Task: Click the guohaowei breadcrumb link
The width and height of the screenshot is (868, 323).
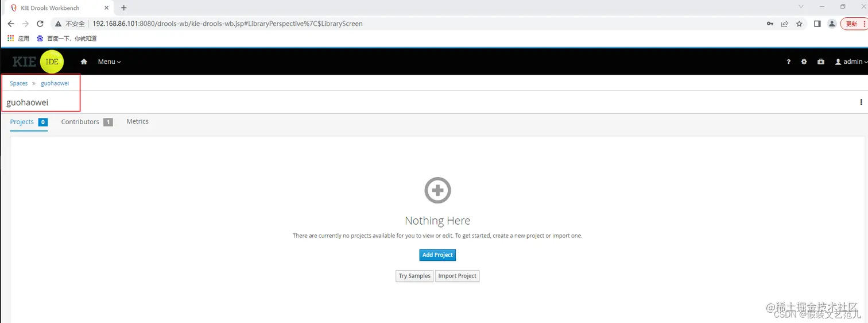Action: coord(55,83)
